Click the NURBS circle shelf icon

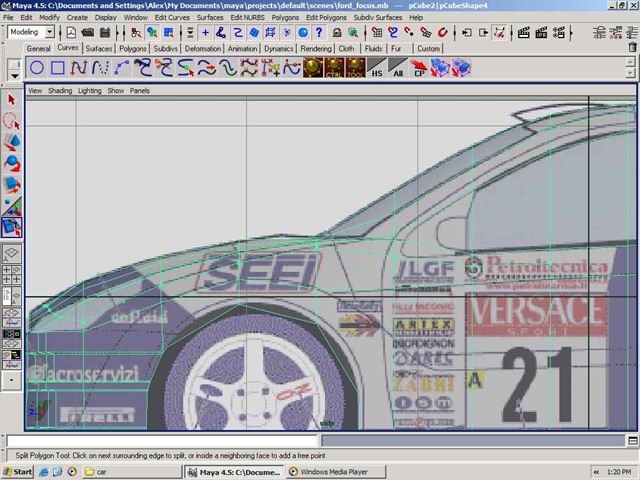click(x=37, y=68)
